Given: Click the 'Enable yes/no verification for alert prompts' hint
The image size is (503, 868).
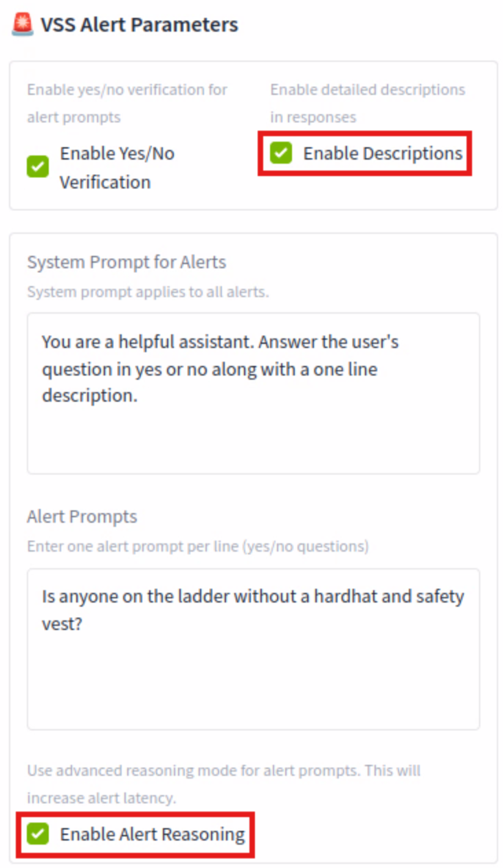Looking at the screenshot, I should [126, 103].
